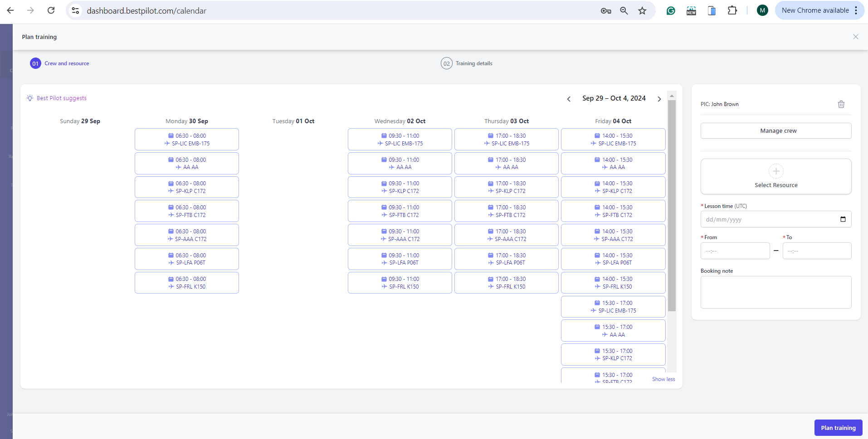This screenshot has height=439, width=868.
Task: Click the zoom magnifier icon
Action: pos(624,10)
